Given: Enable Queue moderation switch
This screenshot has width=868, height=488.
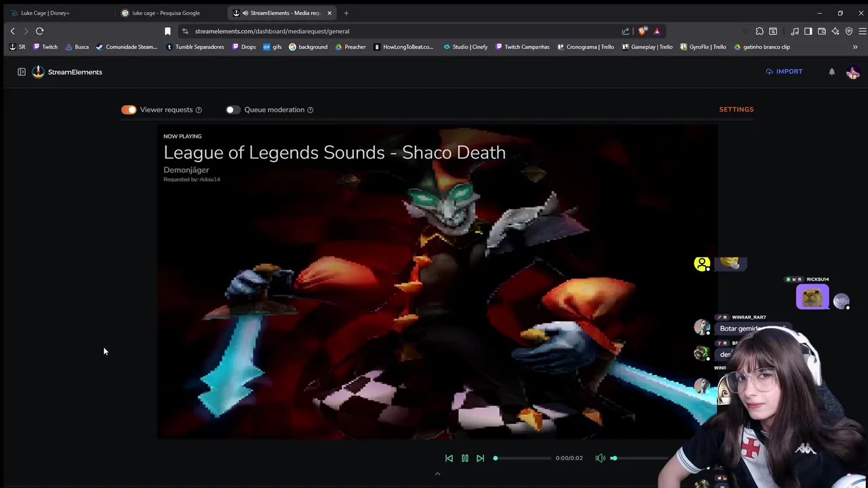Looking at the screenshot, I should click(x=233, y=110).
